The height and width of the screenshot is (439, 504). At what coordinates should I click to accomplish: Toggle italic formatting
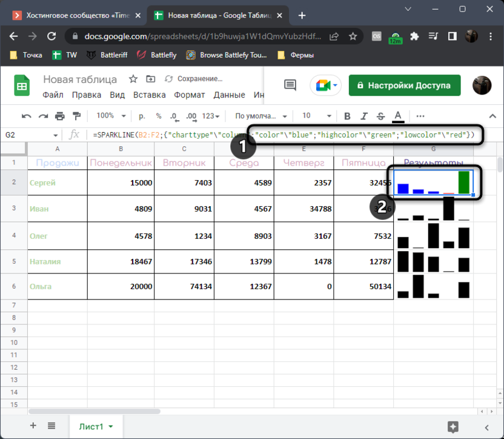364,116
